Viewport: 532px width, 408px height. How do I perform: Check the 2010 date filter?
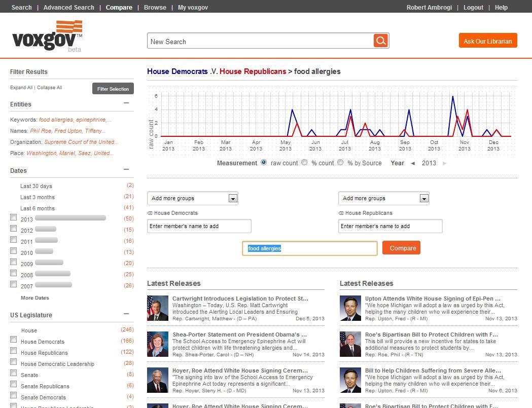(14, 251)
